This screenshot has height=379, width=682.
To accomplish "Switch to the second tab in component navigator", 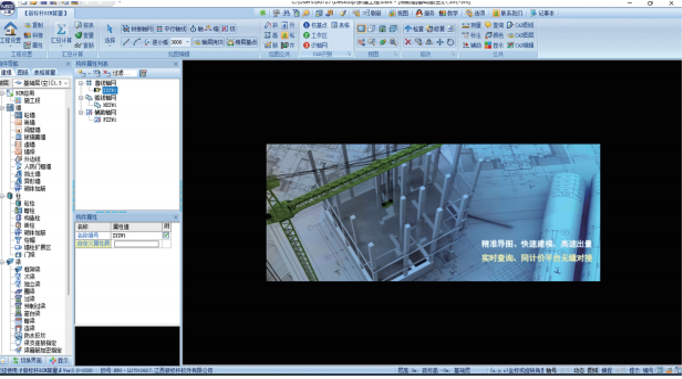I will tap(23, 72).
